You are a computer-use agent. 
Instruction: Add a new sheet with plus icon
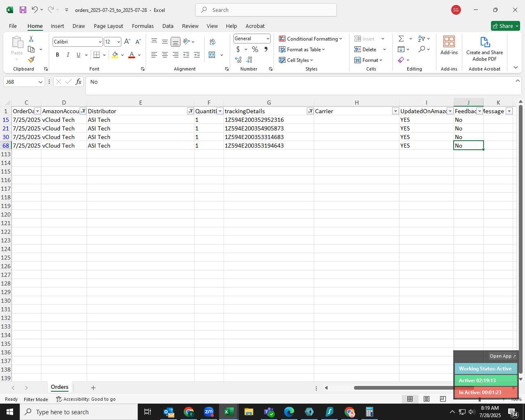[93, 388]
